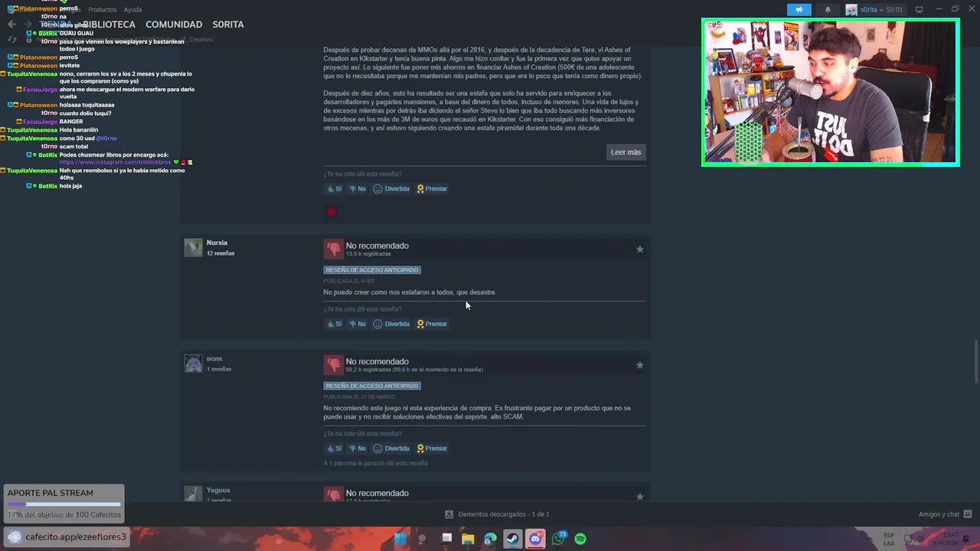Click Premiar on the first review
This screenshot has width=980, height=551.
432,189
